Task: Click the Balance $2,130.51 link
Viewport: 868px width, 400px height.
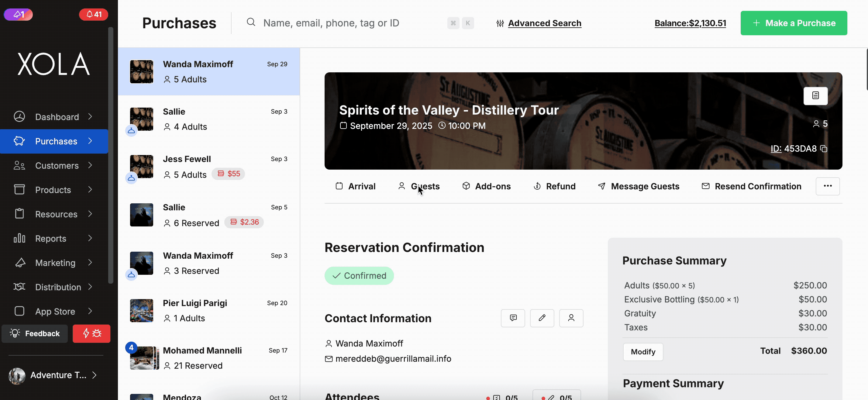Action: [x=690, y=23]
